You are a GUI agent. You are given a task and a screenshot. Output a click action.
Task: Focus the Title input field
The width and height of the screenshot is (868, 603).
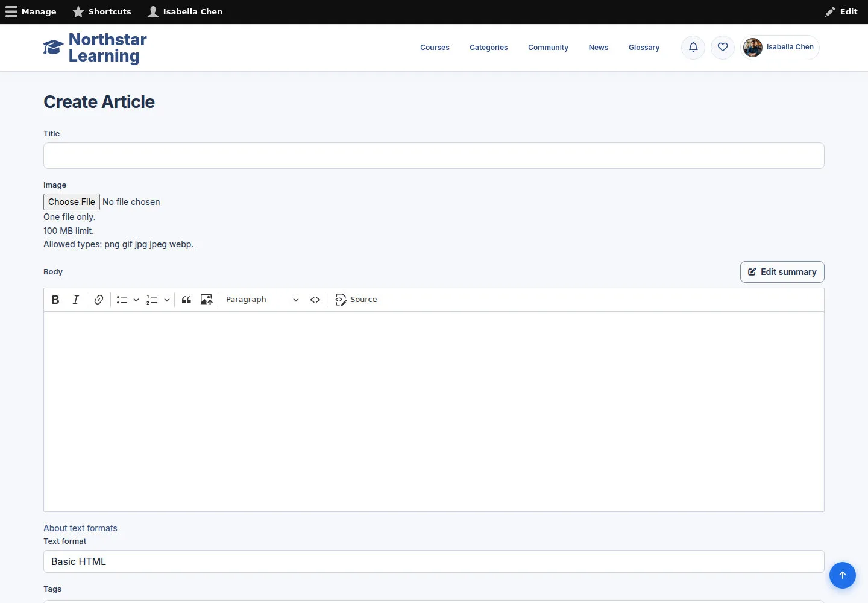click(434, 156)
